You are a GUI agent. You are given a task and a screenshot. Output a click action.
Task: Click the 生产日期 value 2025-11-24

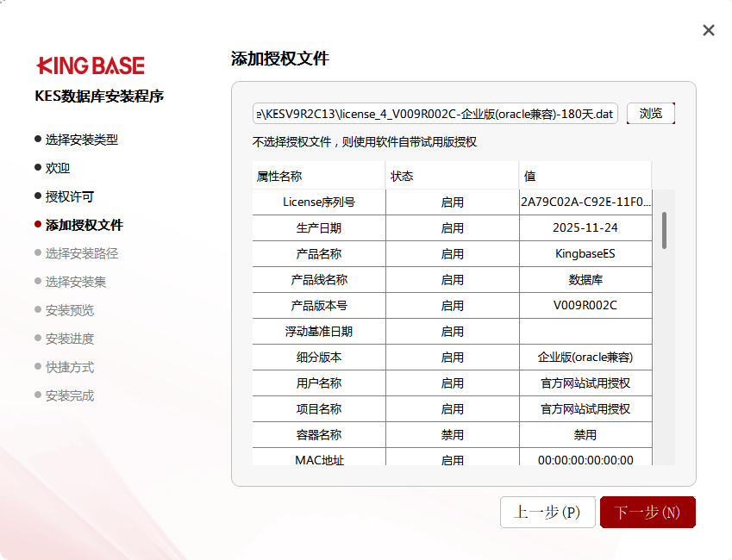pyautogui.click(x=585, y=228)
